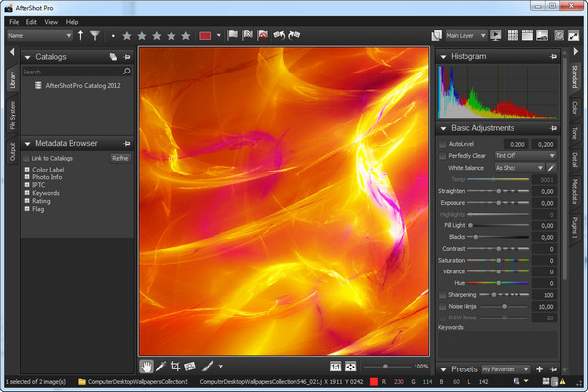Click the Refine button

click(x=120, y=158)
